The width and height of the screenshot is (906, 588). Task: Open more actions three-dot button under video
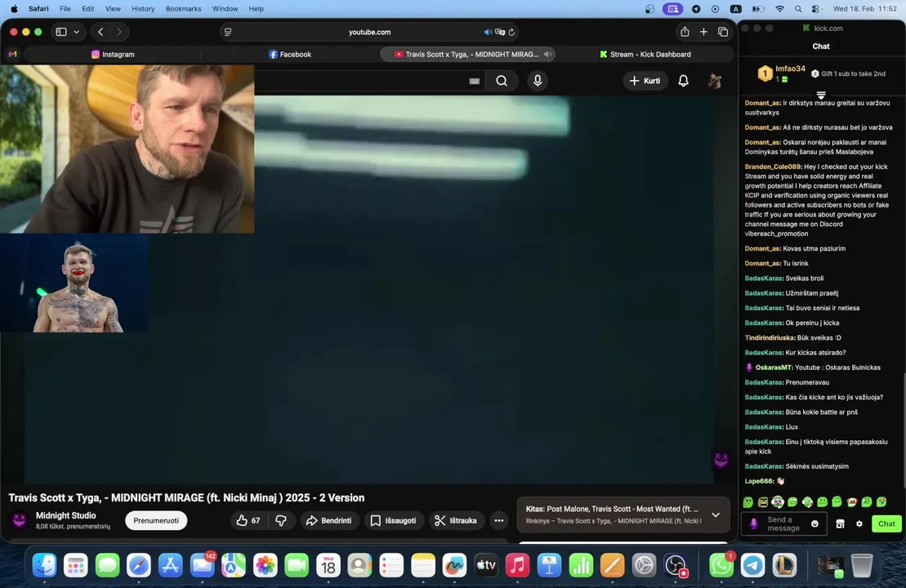coord(498,520)
